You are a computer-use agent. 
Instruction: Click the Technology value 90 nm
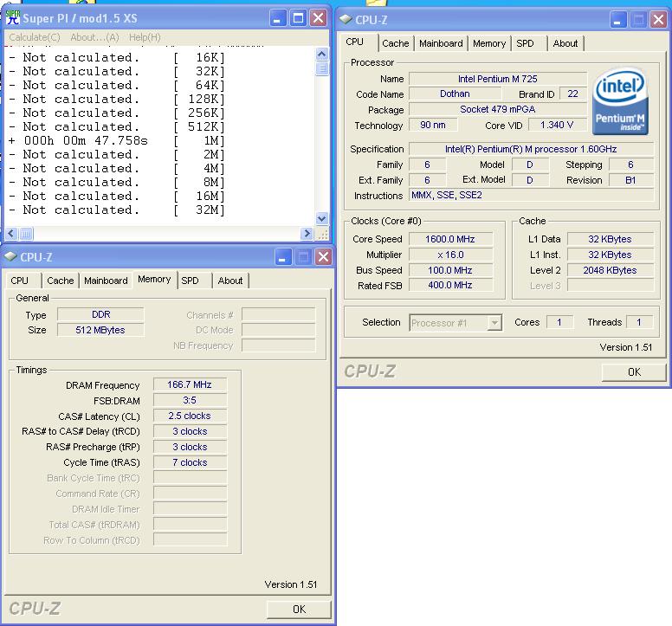433,125
